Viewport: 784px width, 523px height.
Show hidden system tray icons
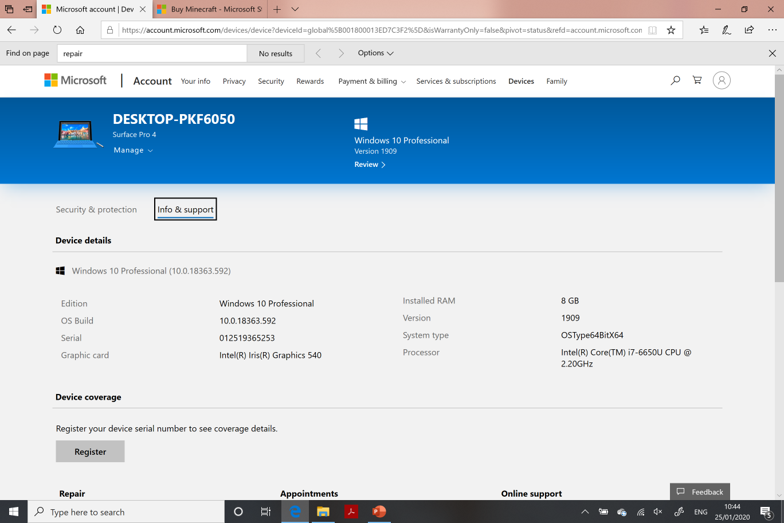pyautogui.click(x=584, y=512)
